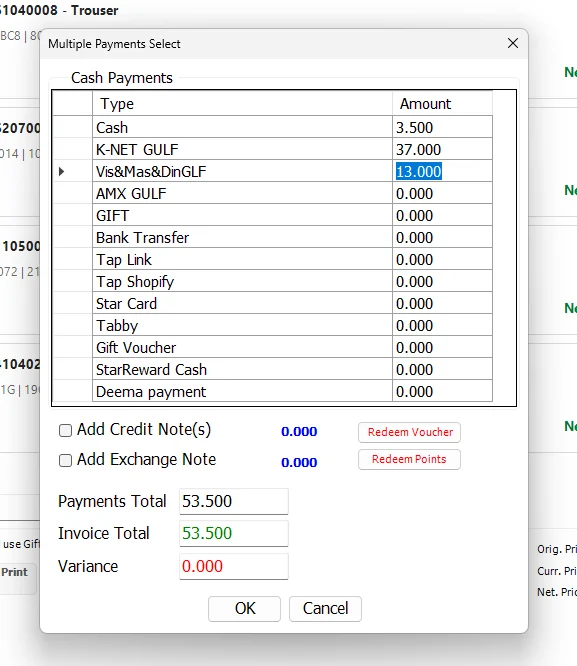
Task: Click the Invoice Total field
Action: [234, 533]
